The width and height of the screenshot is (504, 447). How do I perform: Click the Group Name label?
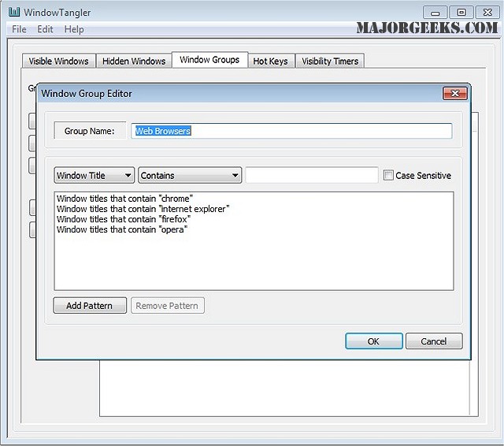coord(89,131)
